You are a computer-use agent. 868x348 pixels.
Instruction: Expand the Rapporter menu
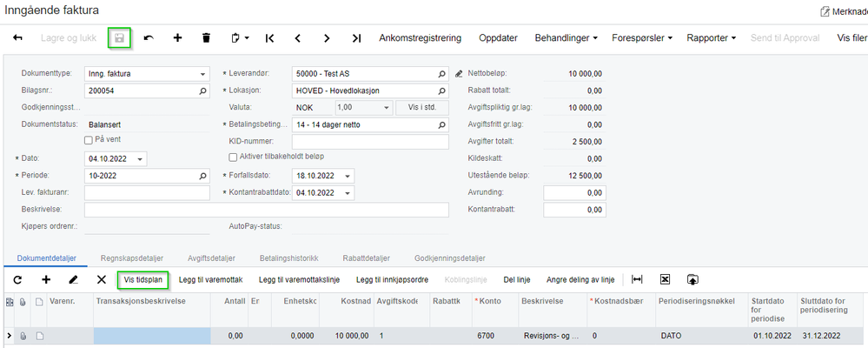[712, 37]
